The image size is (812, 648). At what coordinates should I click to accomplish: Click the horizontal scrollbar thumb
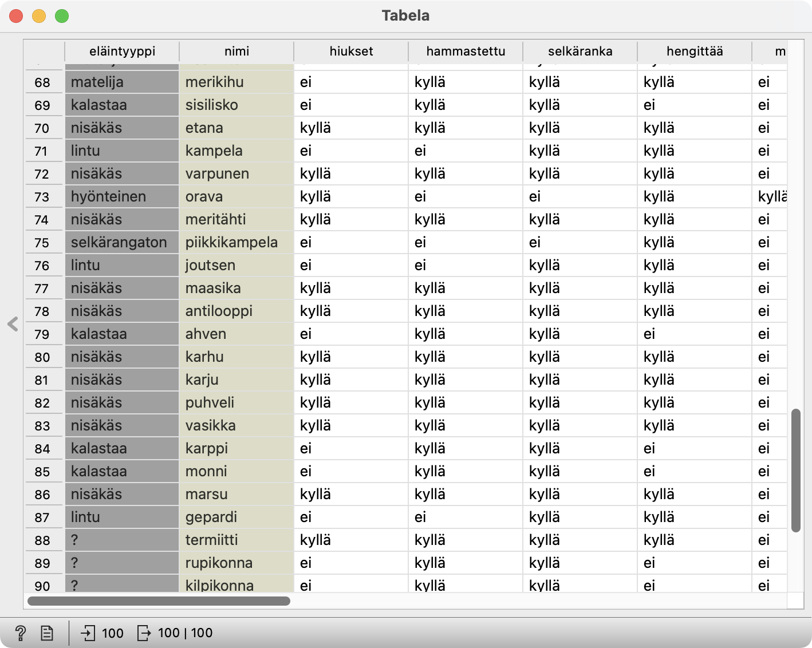(159, 600)
